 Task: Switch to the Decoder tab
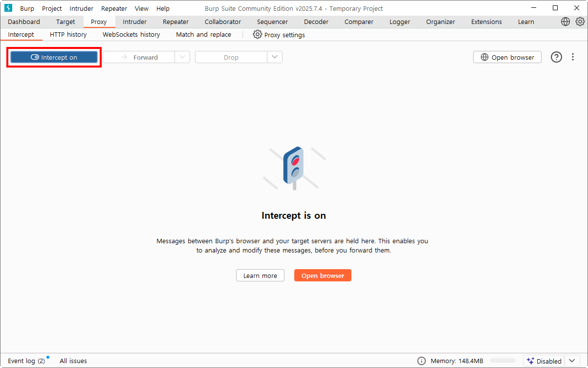[316, 22]
